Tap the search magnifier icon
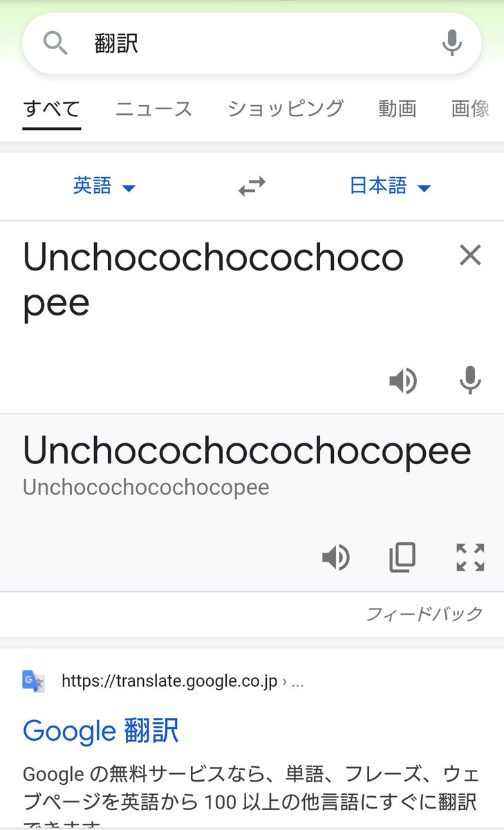Screen dimensions: 504x830 click(x=55, y=44)
